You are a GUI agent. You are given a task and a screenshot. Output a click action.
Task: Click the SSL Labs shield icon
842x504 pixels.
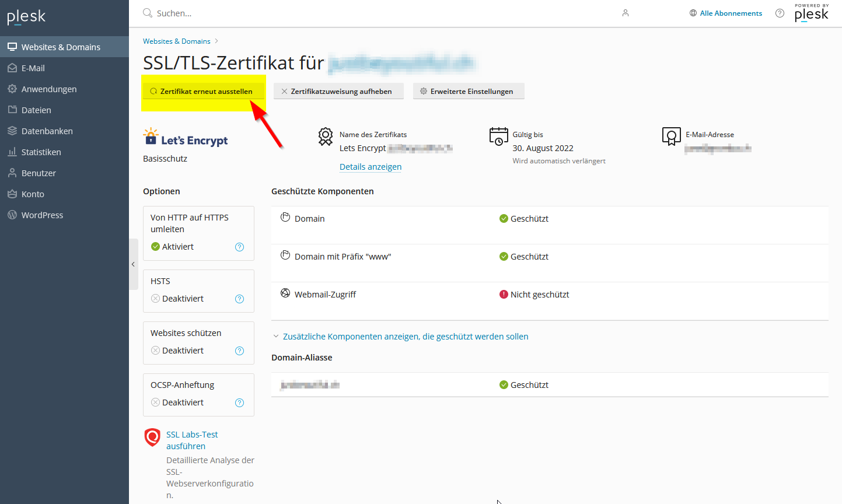pyautogui.click(x=152, y=437)
